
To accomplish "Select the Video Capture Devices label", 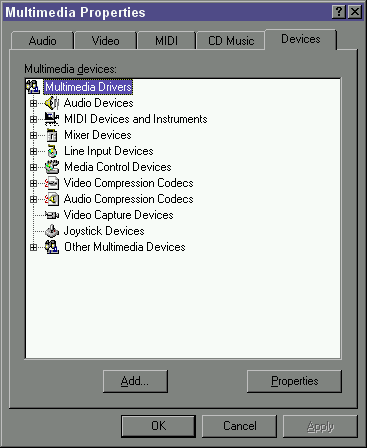I will [119, 215].
